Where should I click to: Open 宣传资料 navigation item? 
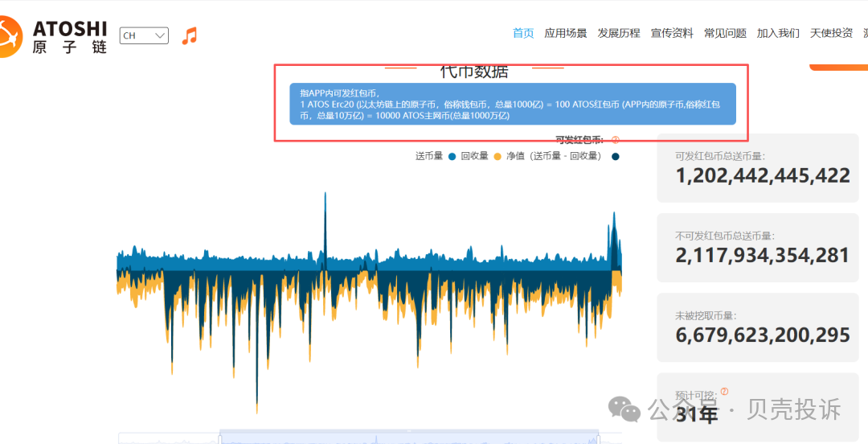coord(672,33)
